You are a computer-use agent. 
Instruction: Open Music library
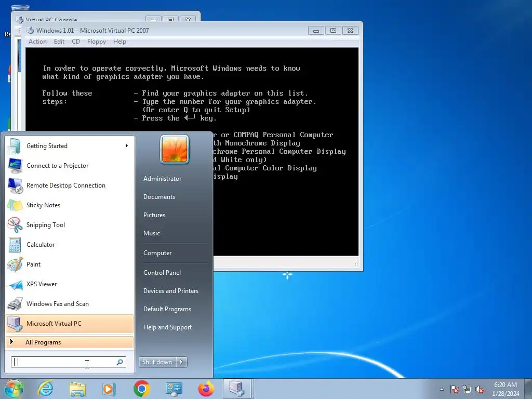(152, 233)
